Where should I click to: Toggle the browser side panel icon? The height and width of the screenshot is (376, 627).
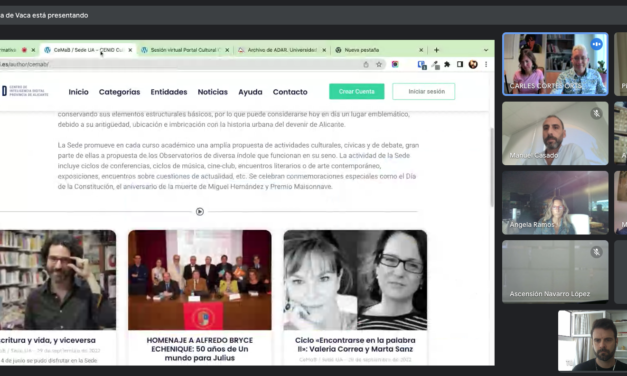pos(460,64)
